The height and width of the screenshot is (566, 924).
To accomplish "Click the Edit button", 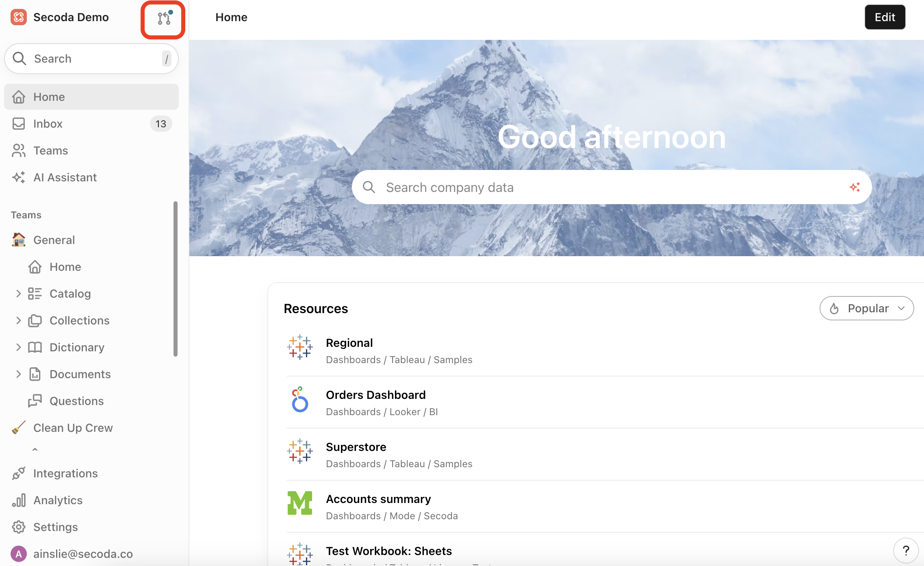I will [x=885, y=17].
